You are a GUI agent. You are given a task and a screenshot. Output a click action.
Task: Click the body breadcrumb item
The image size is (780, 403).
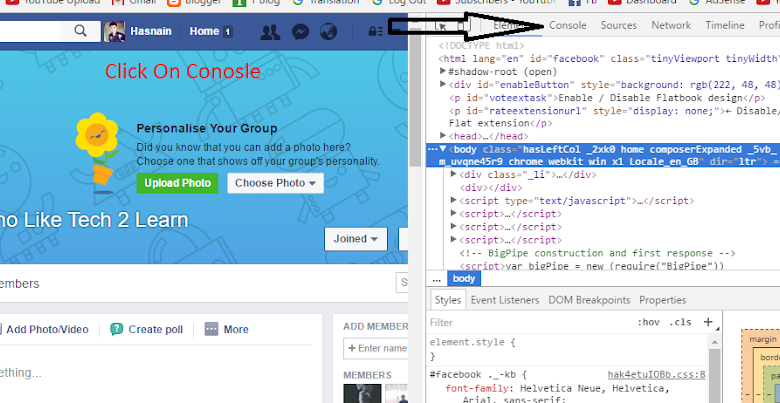tap(464, 279)
